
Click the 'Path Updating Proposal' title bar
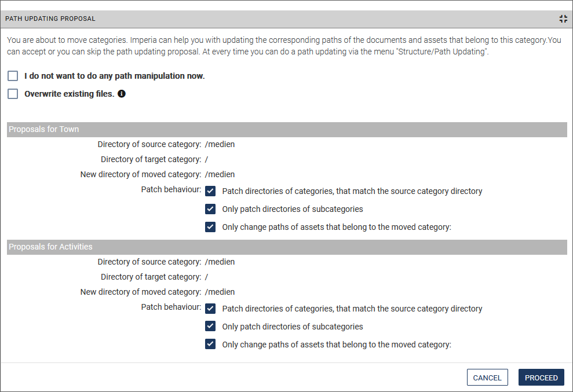50,18
